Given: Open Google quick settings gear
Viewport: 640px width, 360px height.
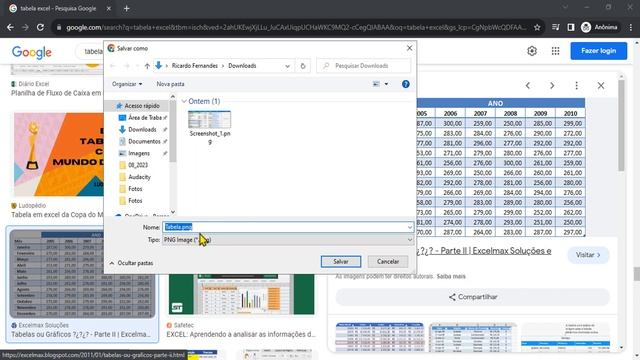Looking at the screenshot, I should [531, 51].
